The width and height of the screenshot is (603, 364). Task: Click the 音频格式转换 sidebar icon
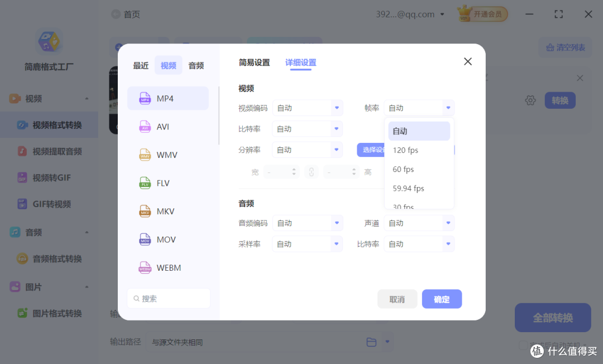pos(22,258)
